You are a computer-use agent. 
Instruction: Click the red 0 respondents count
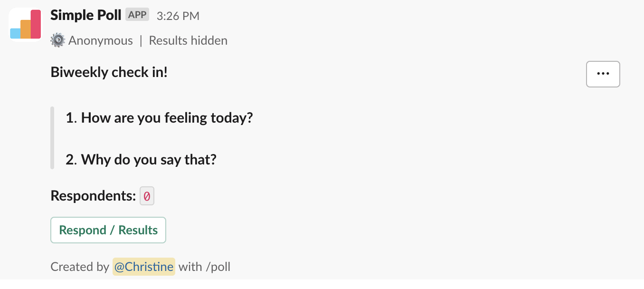147,196
